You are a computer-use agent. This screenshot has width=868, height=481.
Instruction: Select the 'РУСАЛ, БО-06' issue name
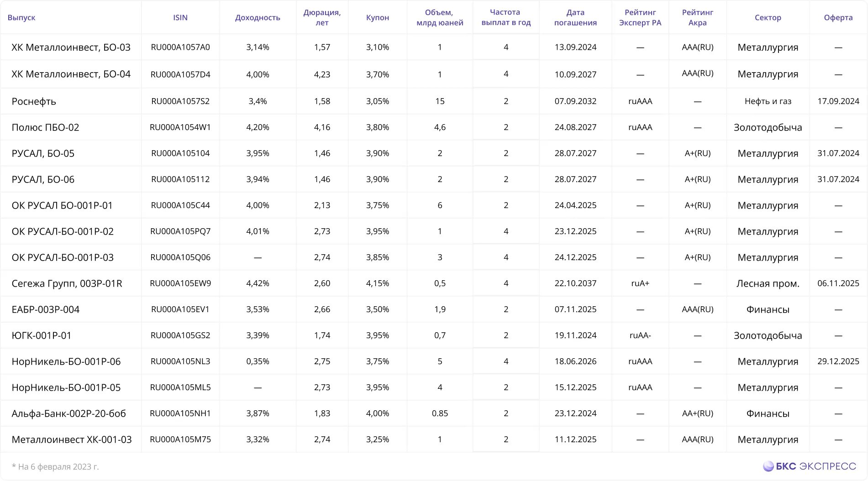(x=43, y=179)
